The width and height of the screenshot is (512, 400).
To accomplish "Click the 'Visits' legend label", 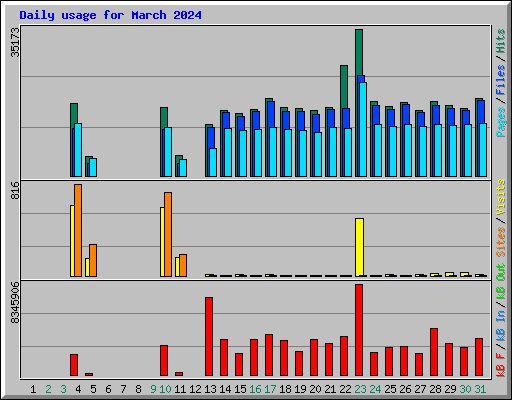I will coord(501,197).
